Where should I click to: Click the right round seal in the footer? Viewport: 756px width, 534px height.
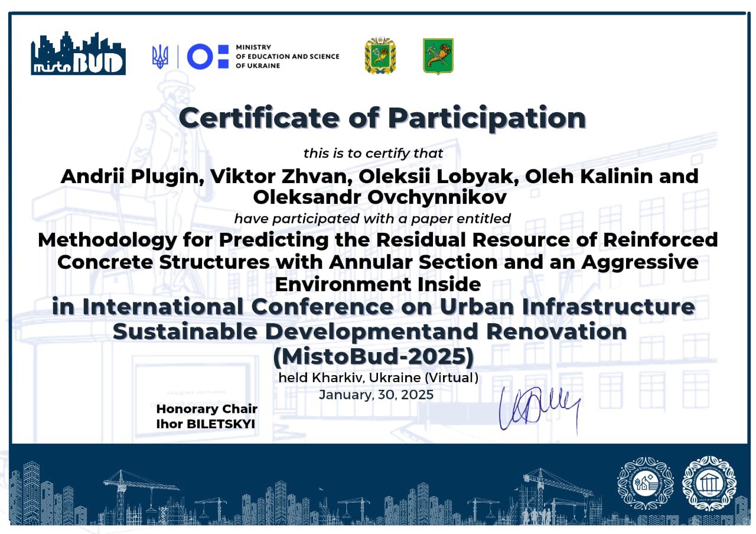[709, 484]
